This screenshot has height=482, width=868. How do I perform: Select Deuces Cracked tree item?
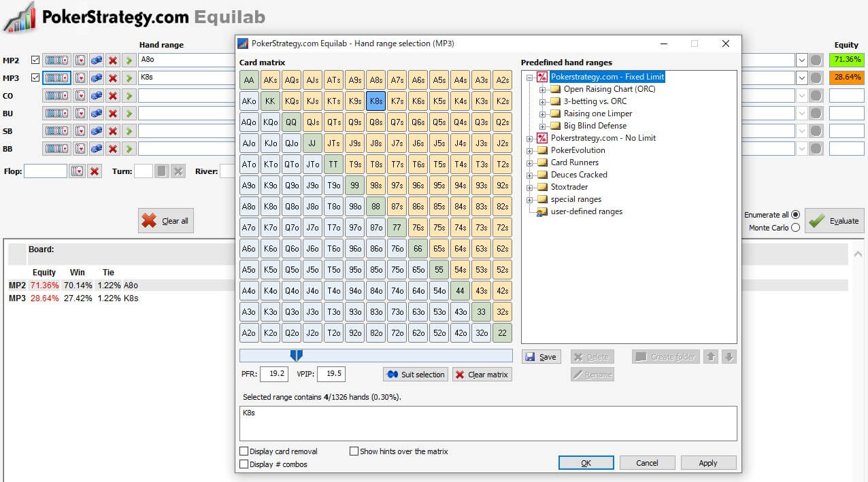pos(579,175)
